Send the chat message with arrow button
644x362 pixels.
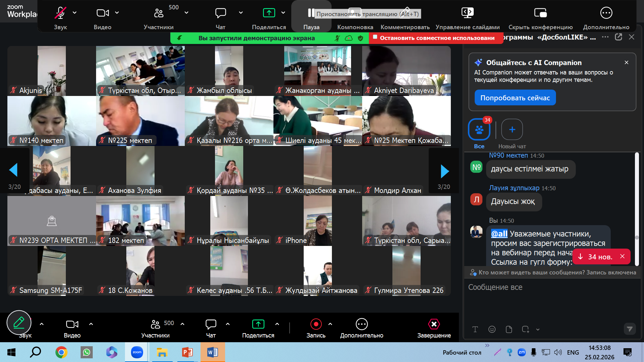(630, 329)
